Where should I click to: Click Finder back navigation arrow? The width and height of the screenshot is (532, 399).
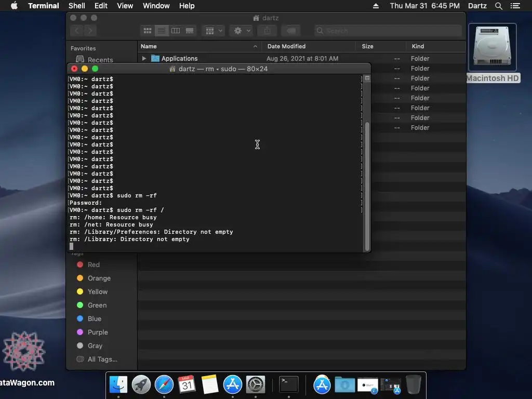[77, 31]
